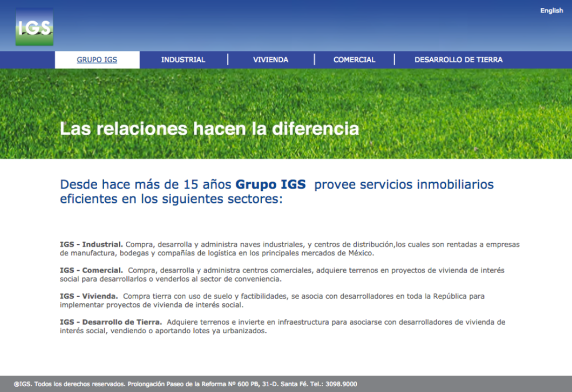This screenshot has height=392, width=572.
Task: Click the IGS logo in the header
Action: pos(34,27)
